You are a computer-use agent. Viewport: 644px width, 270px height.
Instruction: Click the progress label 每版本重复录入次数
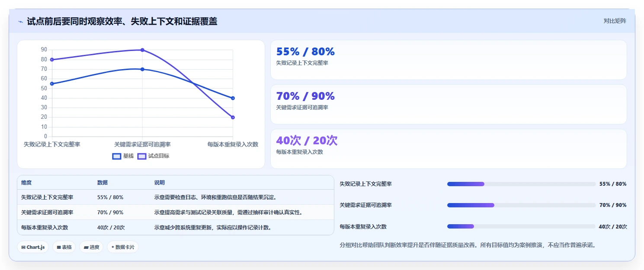(x=363, y=226)
